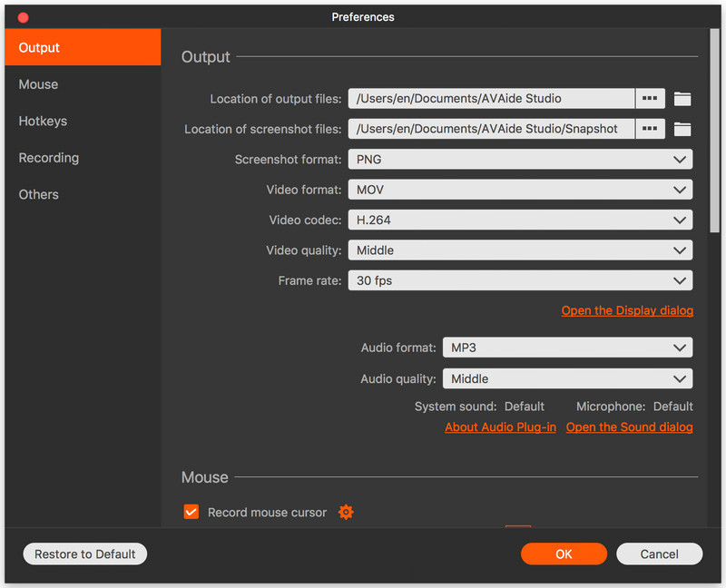Expand the Video quality dropdown
The height and width of the screenshot is (588, 726).
[520, 250]
